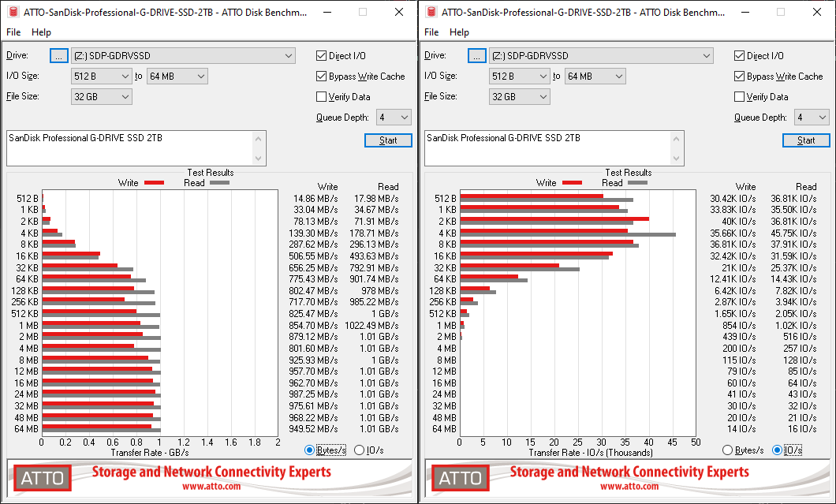Click the '1022.49 MB/s' read result
This screenshot has height=504, width=836.
371,325
